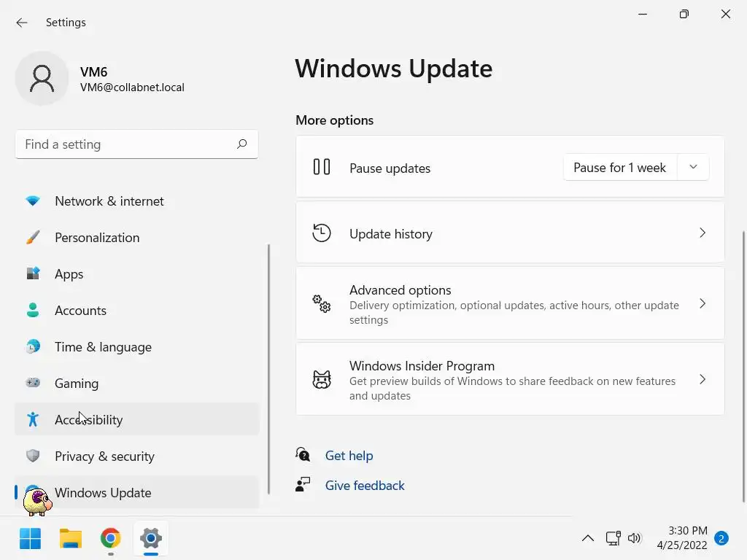
Task: Click the Settings gear taskbar icon
Action: pos(151,539)
